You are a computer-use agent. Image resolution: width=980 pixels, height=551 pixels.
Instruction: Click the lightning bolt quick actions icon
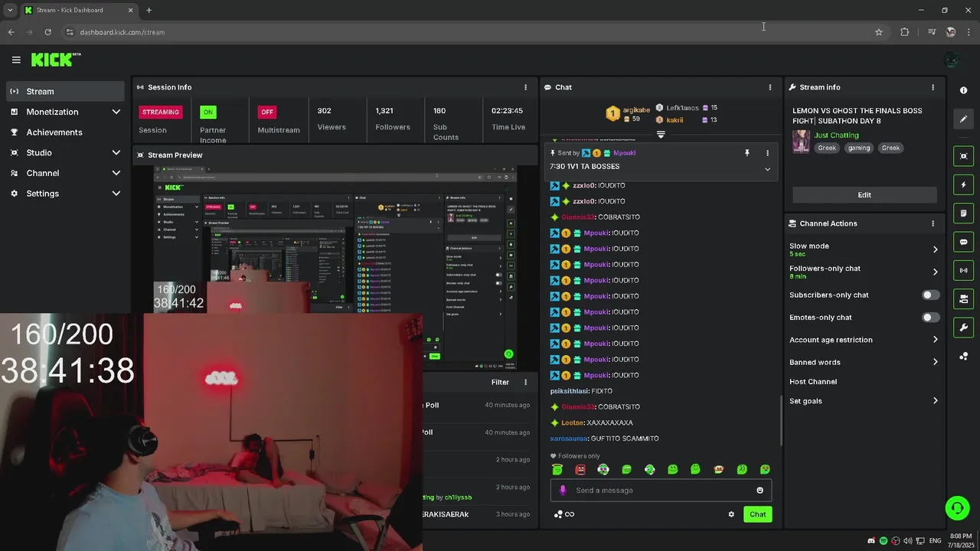click(x=963, y=184)
